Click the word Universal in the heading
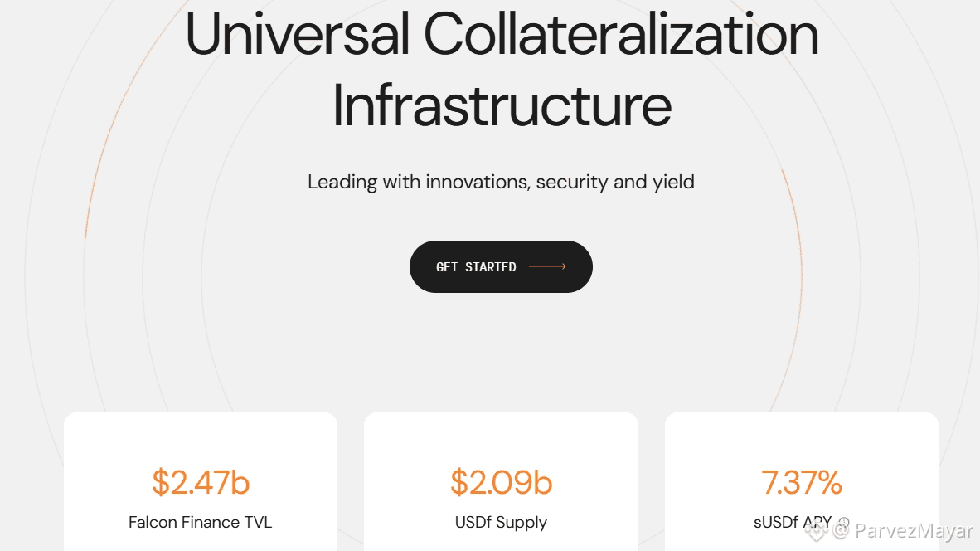 [297, 35]
